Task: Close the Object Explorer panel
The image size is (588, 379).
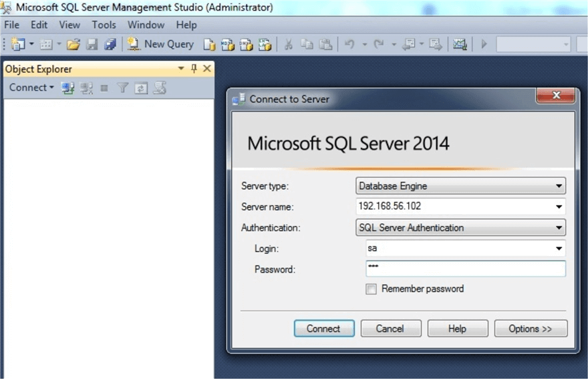Action: point(207,69)
